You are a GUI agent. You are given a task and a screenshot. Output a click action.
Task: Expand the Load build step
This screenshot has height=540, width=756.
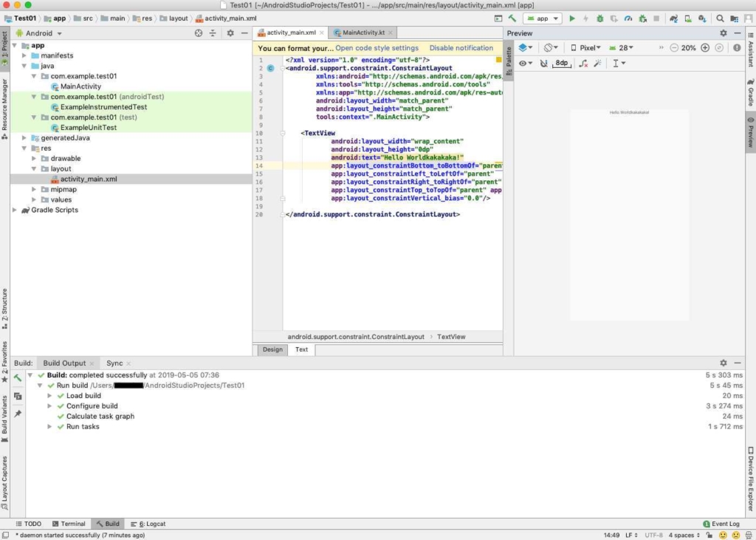49,396
